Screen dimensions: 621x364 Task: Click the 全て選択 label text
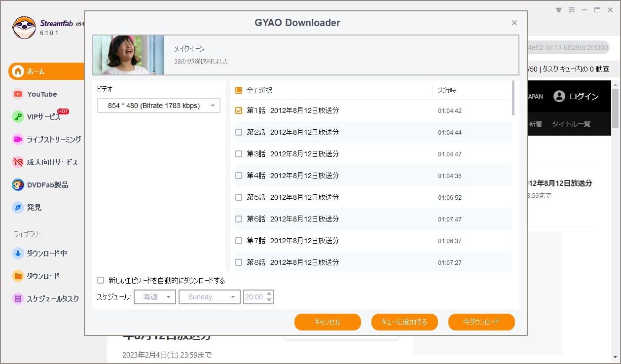click(x=259, y=90)
